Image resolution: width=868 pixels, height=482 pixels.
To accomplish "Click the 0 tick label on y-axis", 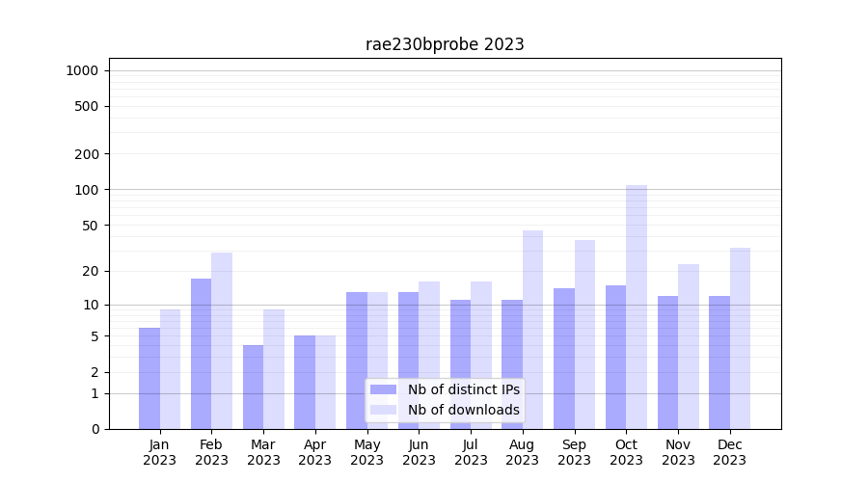I will [95, 429].
